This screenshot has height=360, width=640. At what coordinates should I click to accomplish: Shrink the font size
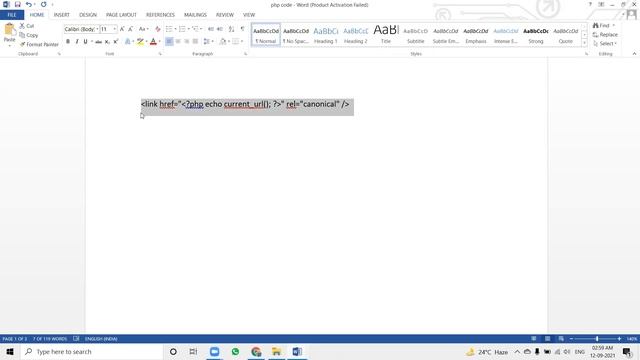click(x=131, y=29)
